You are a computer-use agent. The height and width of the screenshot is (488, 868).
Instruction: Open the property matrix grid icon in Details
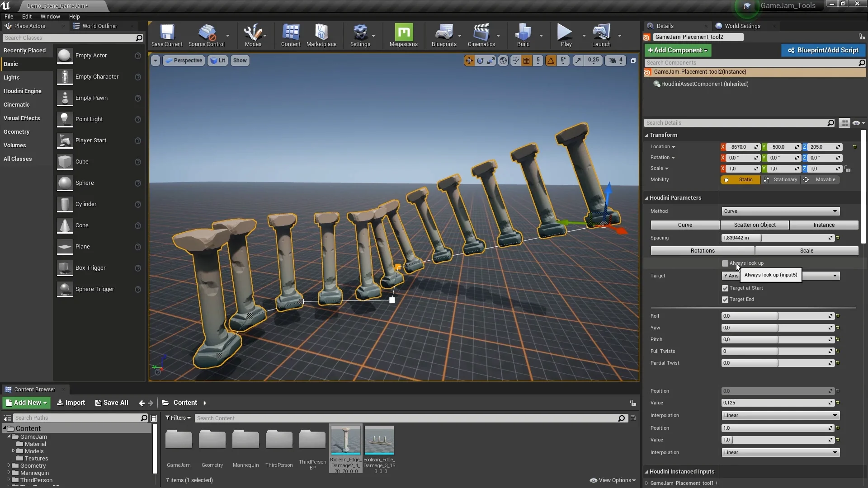(x=844, y=123)
